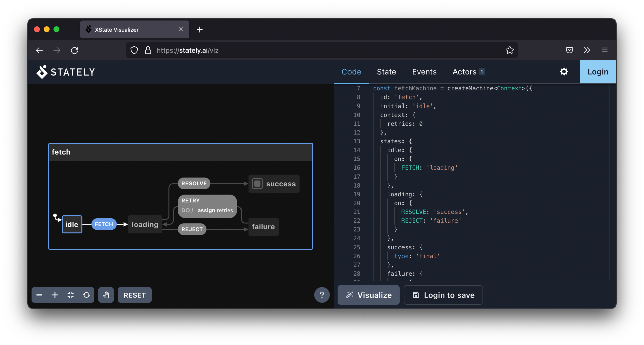Click line number 19 in gutter
Viewport: 644px width, 345px height.
click(357, 194)
